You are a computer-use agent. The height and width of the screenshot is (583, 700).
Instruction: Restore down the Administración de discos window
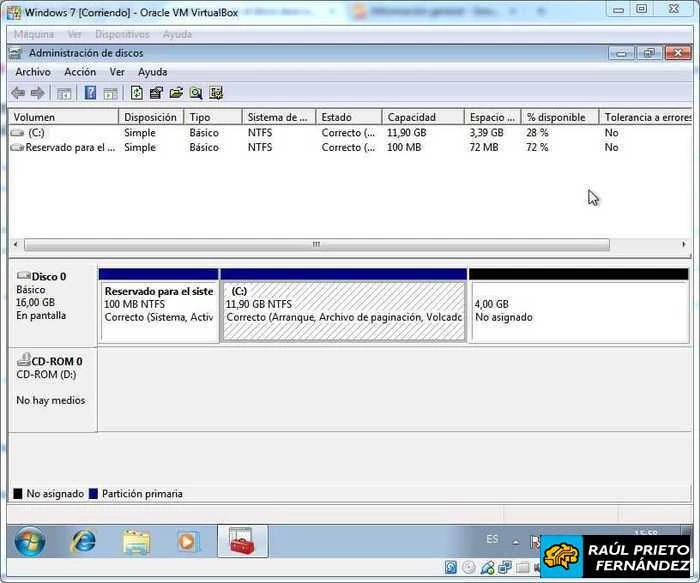(649, 53)
